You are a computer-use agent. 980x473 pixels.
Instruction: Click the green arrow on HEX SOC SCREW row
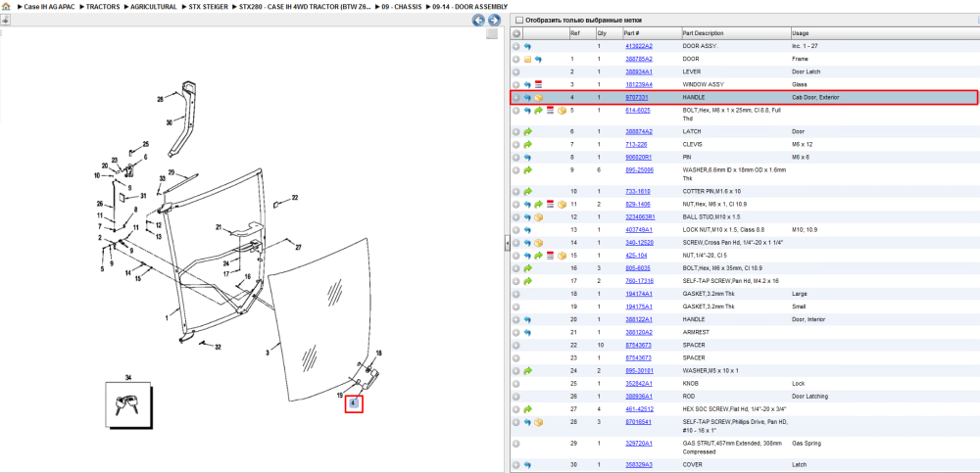coord(527,409)
